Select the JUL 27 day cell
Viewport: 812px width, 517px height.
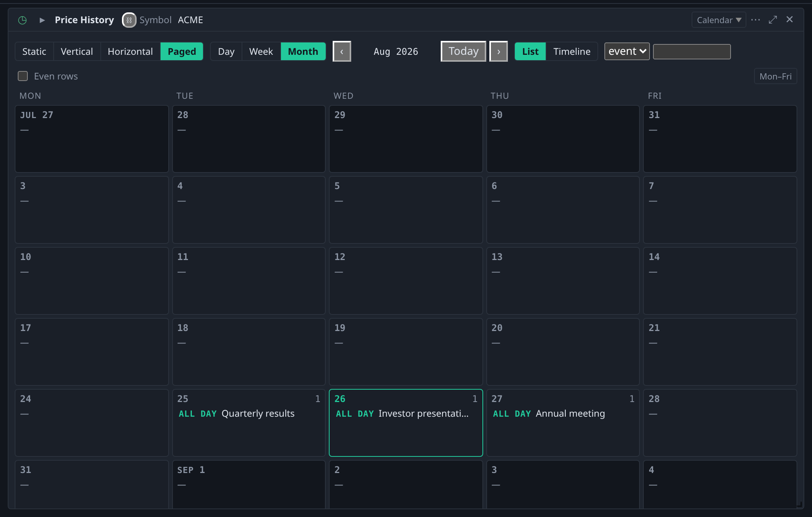(92, 139)
